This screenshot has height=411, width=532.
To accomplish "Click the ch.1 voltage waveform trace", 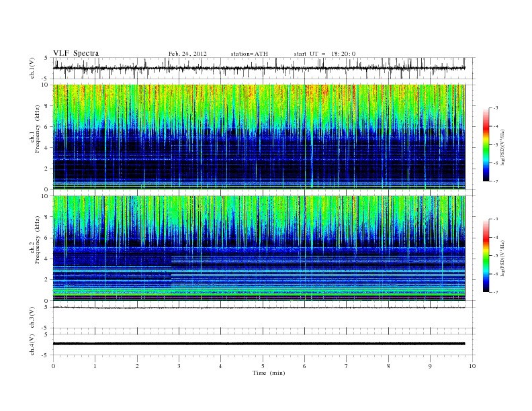I will pos(259,68).
